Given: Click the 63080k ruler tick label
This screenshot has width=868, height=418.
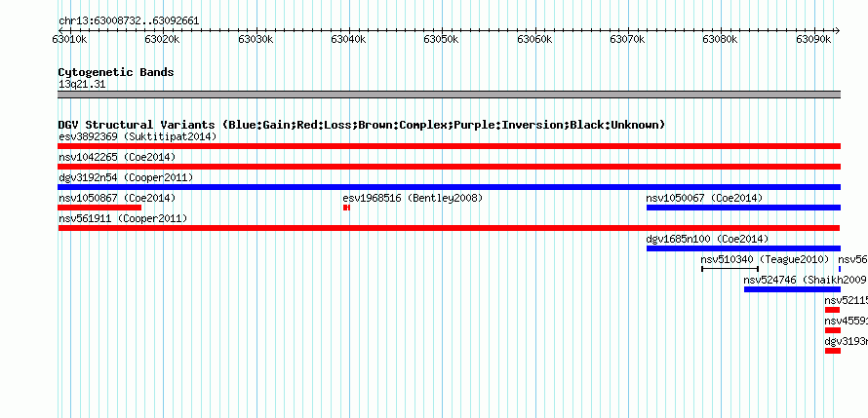Looking at the screenshot, I should point(721,40).
